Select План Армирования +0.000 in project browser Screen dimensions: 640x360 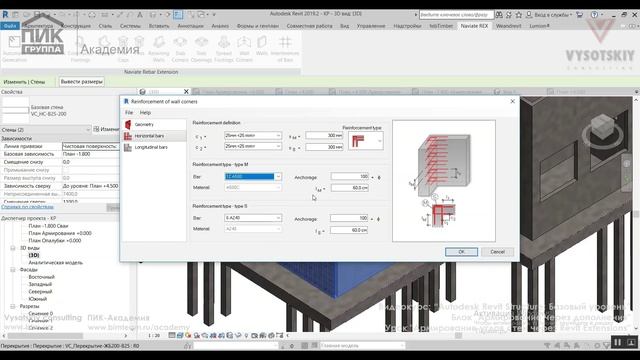point(60,233)
